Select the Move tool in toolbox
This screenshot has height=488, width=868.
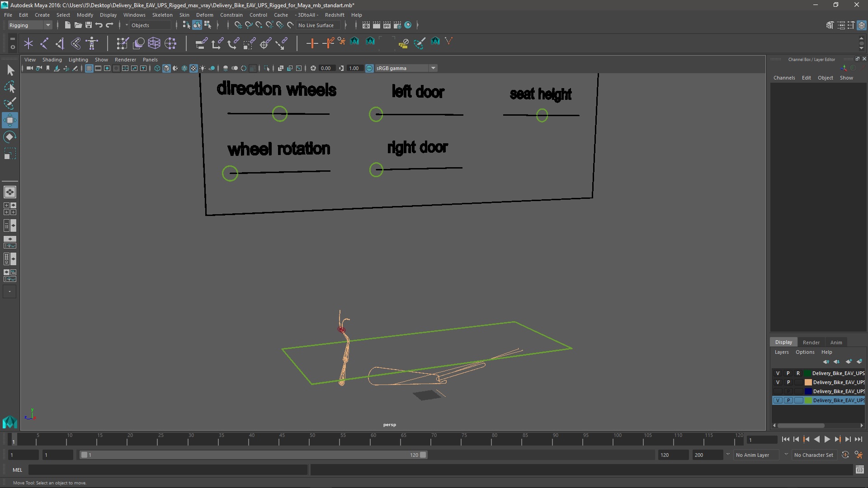9,120
